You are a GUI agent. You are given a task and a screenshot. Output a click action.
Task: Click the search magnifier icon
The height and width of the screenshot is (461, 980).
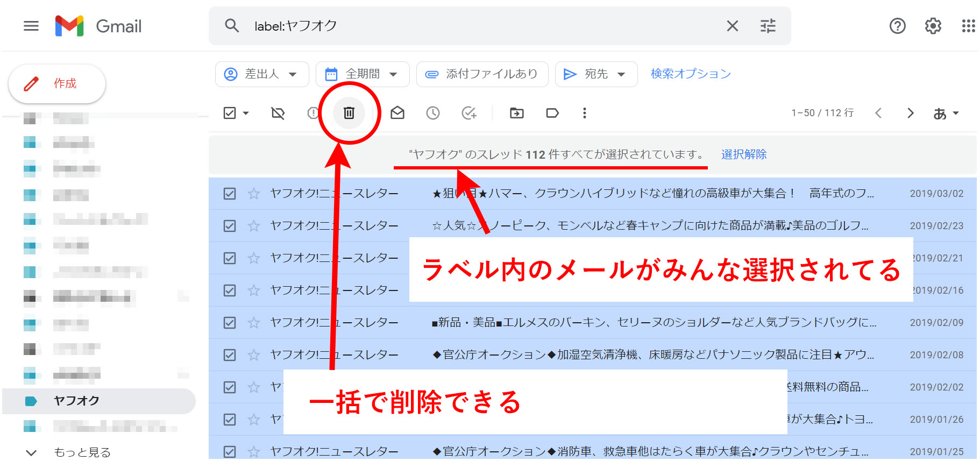[x=232, y=26]
